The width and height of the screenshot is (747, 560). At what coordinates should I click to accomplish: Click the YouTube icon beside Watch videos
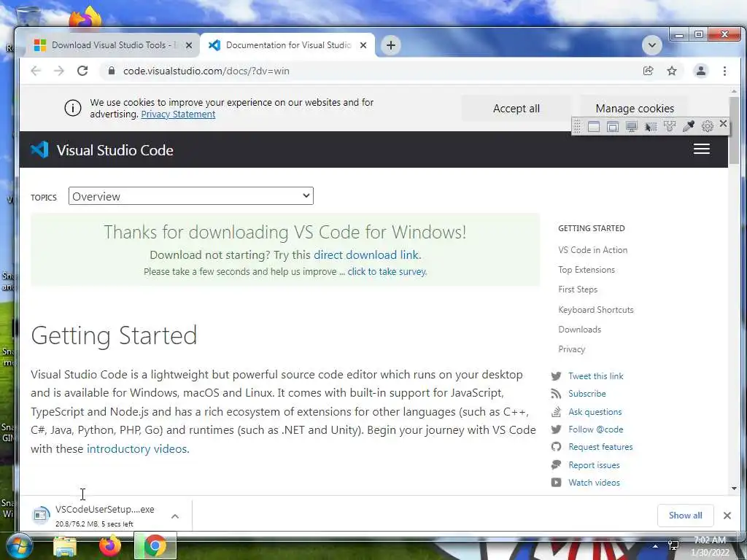[556, 483]
